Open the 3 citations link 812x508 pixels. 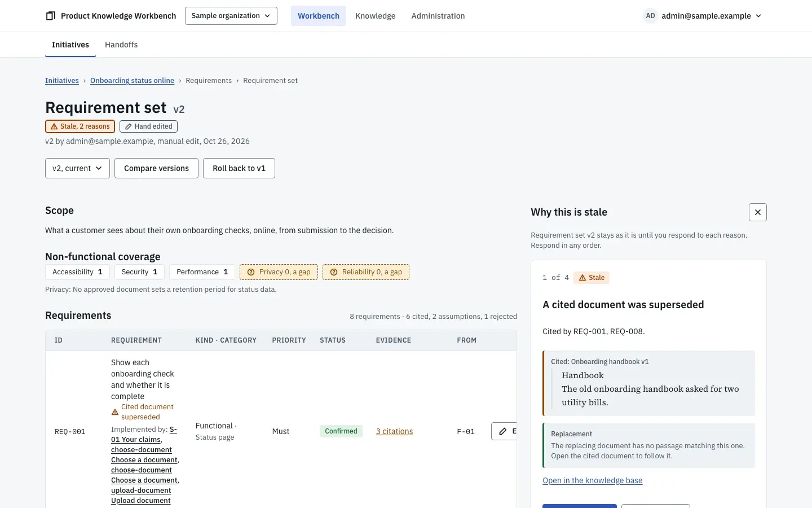[395, 431]
